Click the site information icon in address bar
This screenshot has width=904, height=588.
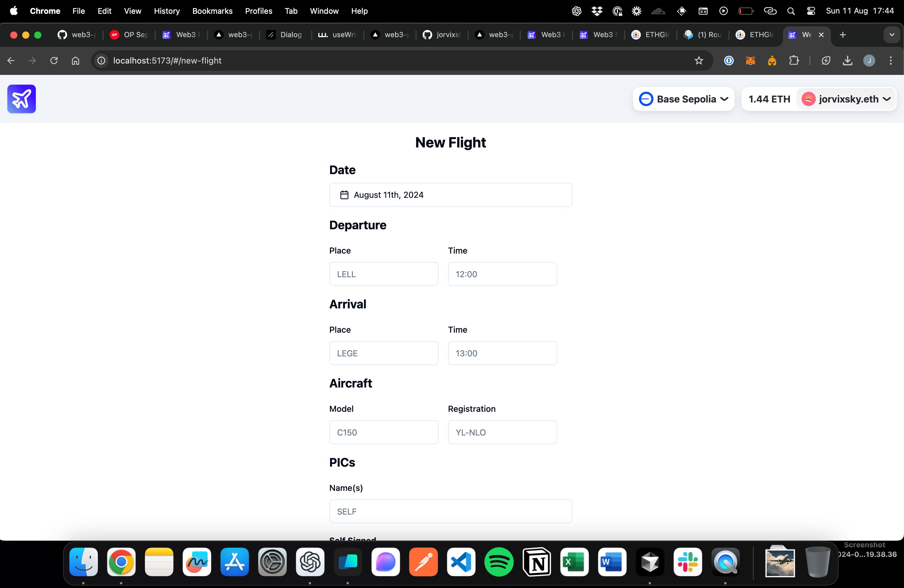click(101, 61)
